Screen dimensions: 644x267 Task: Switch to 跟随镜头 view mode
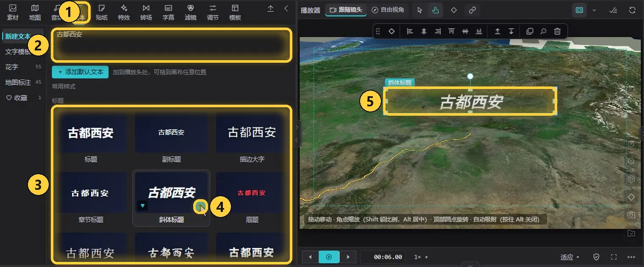click(x=346, y=10)
